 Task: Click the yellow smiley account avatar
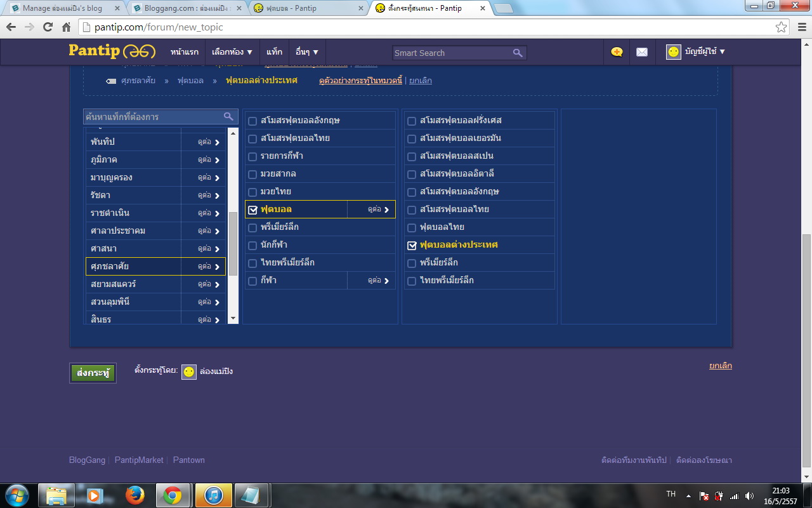click(674, 52)
